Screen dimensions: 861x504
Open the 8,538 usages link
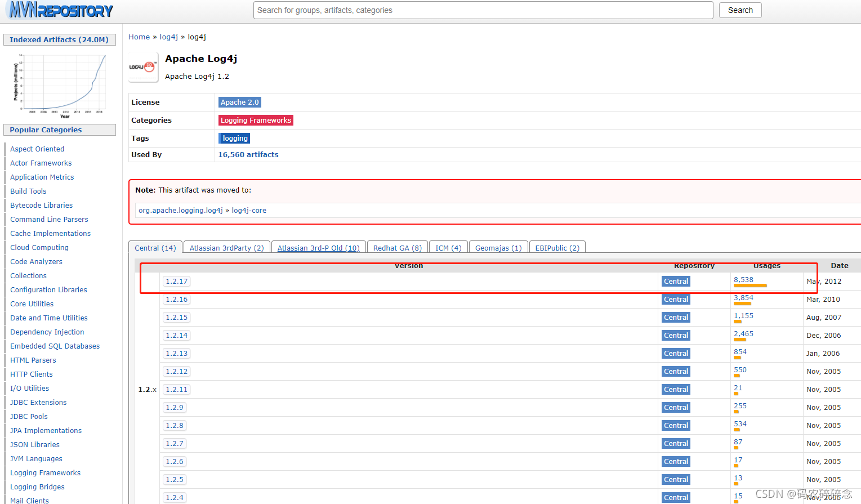[743, 280]
